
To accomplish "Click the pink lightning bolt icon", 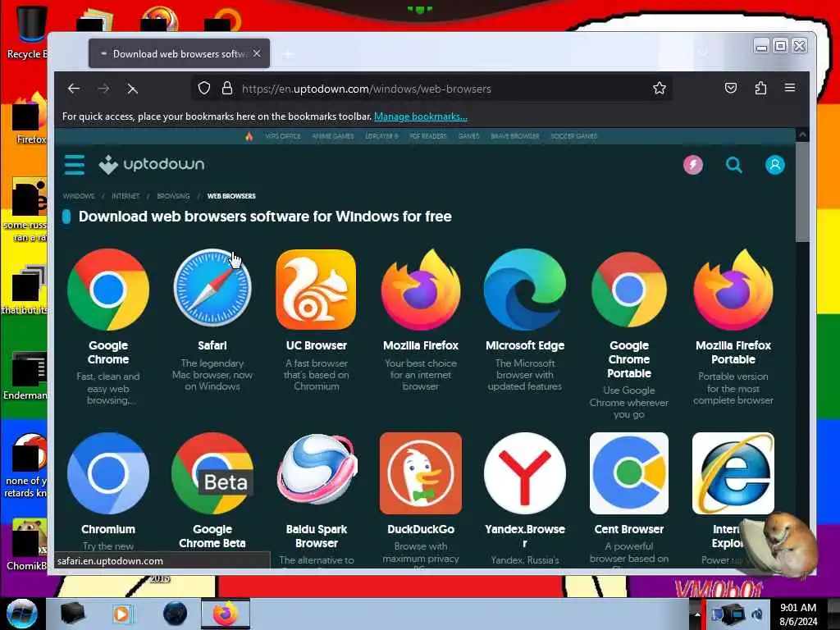I will (x=692, y=164).
